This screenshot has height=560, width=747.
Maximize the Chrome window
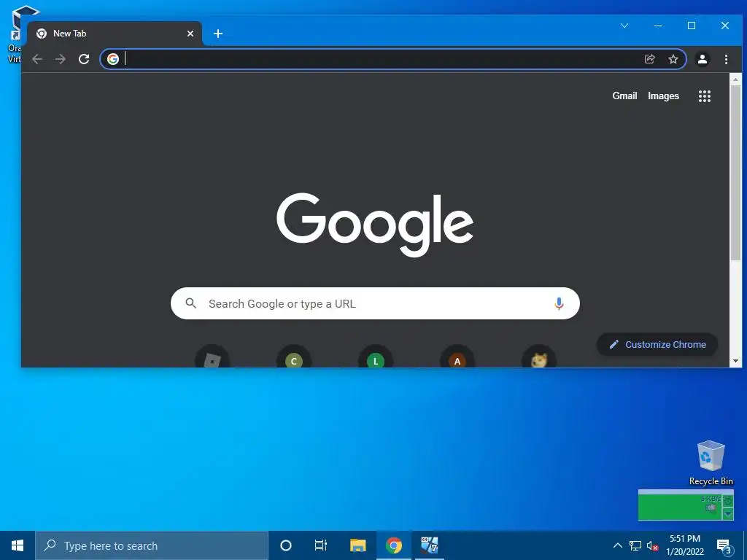(x=692, y=26)
